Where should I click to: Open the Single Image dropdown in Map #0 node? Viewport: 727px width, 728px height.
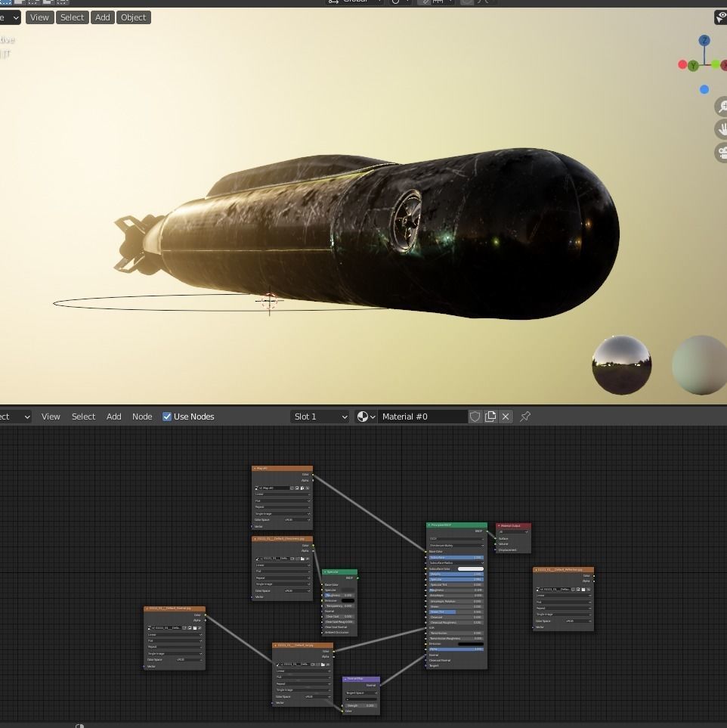click(x=282, y=513)
